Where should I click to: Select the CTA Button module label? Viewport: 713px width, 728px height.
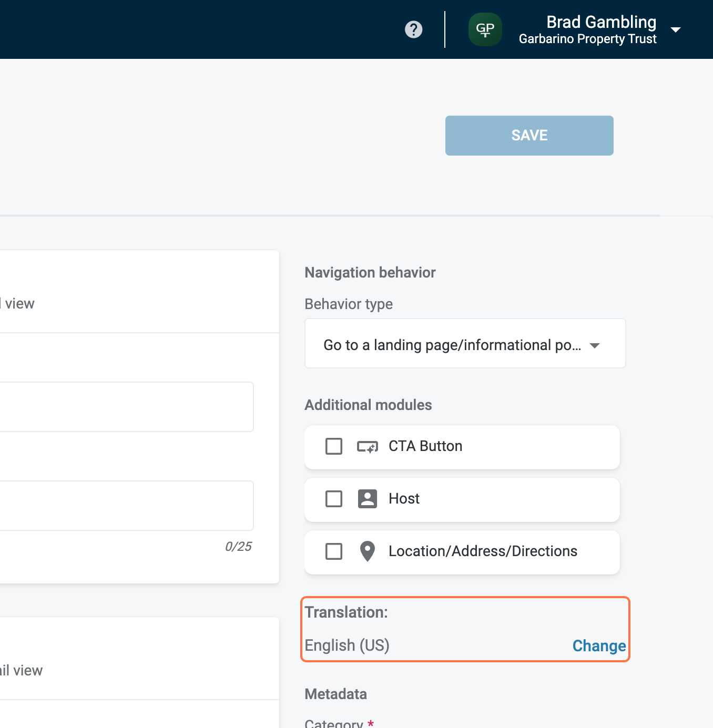point(425,446)
